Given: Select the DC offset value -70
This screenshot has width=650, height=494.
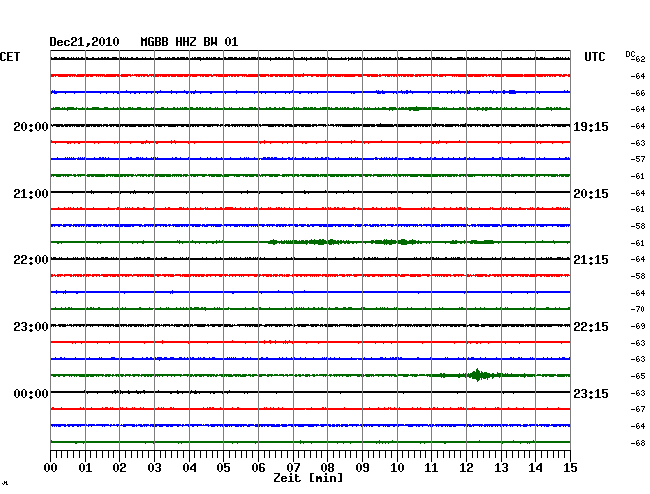Looking at the screenshot, I should (x=638, y=309).
